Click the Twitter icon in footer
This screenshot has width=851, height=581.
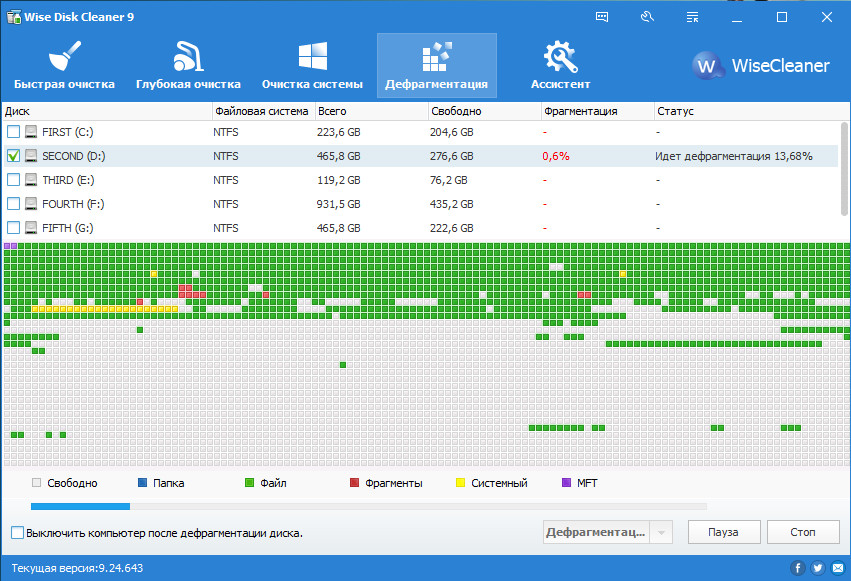pos(817,568)
